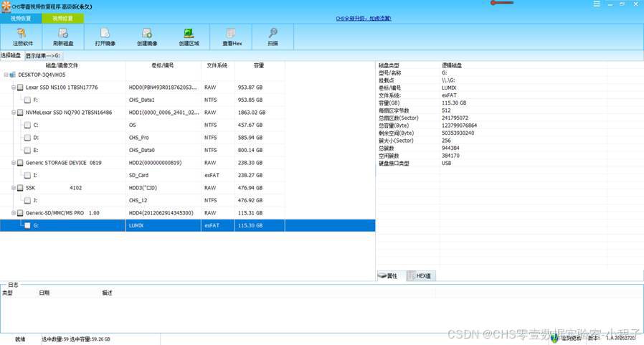Screen dimensions: 644x345
Task: Click the 描述 log column header
Action: pyautogui.click(x=107, y=293)
